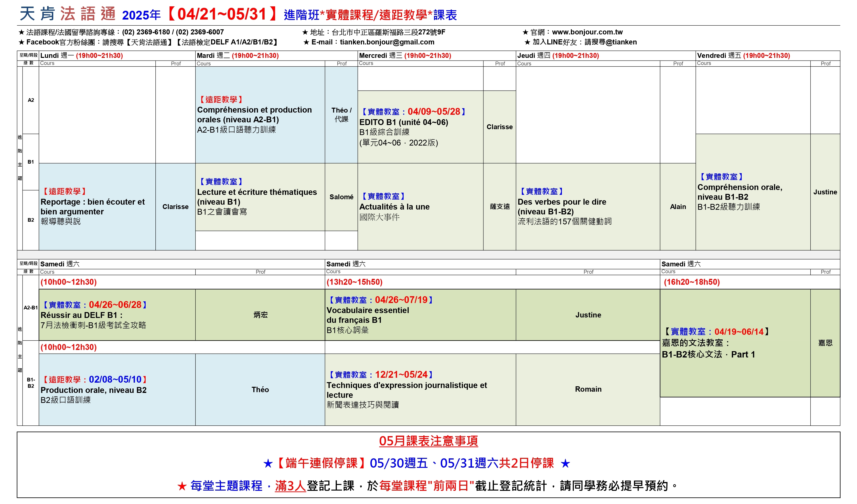This screenshot has height=504, width=857.
Task: Click the 滿3人 underlined text
Action: pos(290,486)
